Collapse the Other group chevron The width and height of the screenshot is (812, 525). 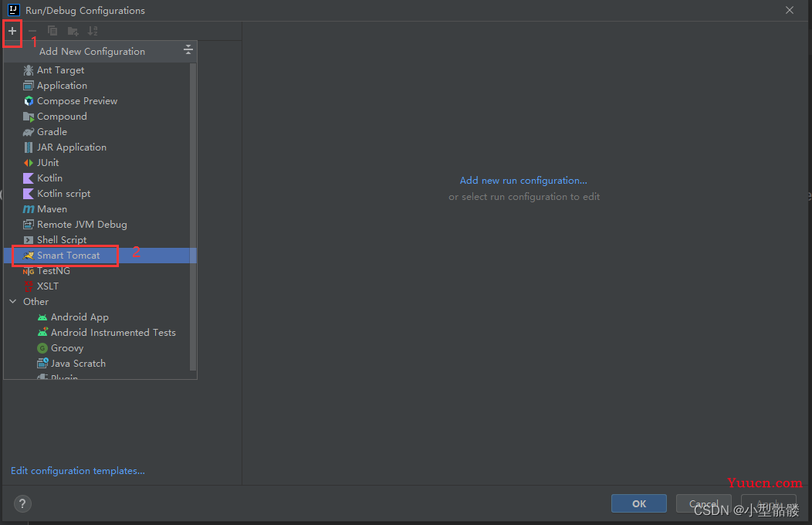pyautogui.click(x=13, y=301)
